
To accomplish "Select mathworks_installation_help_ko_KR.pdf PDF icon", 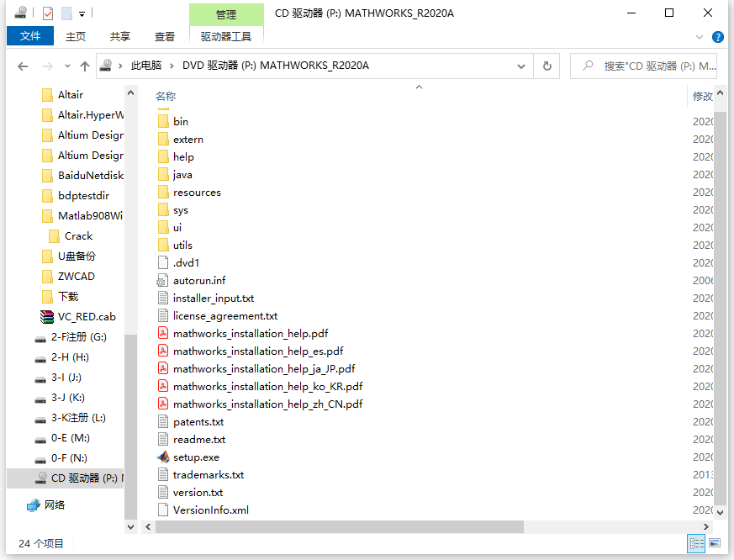I will [163, 386].
